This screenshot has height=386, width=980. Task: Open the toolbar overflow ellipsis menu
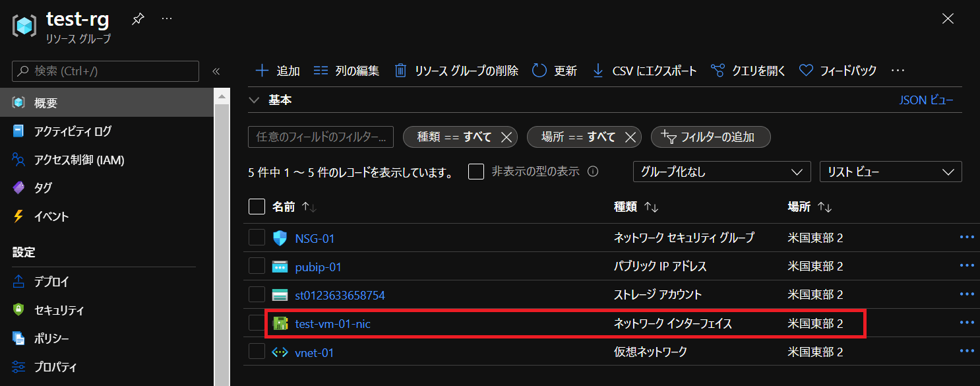[x=898, y=71]
